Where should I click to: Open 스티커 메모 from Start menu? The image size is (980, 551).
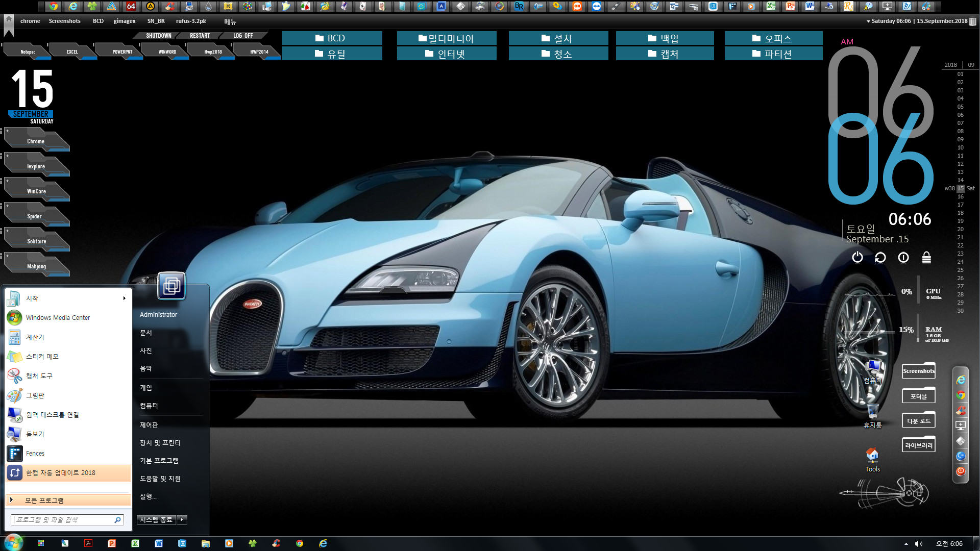click(68, 356)
